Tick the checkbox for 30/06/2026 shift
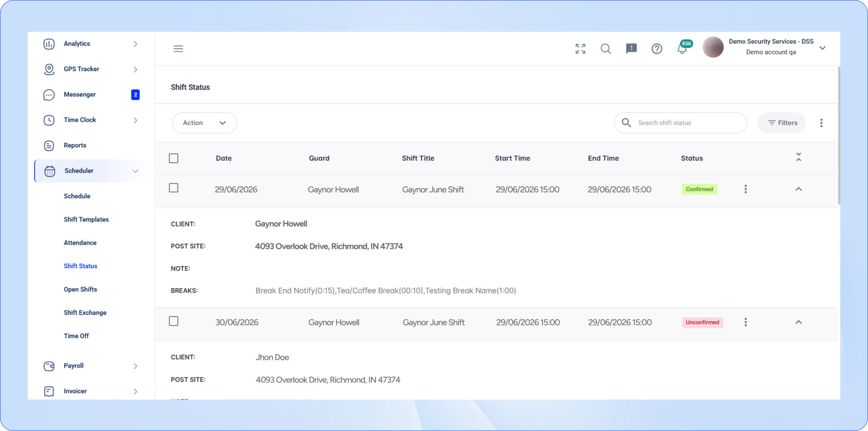The width and height of the screenshot is (868, 431). tap(174, 321)
